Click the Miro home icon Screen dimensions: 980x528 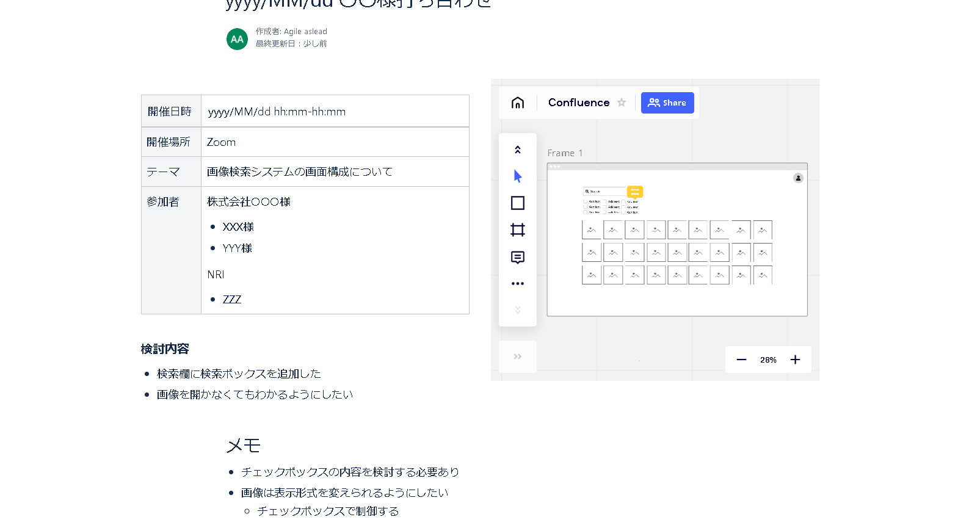click(x=518, y=103)
